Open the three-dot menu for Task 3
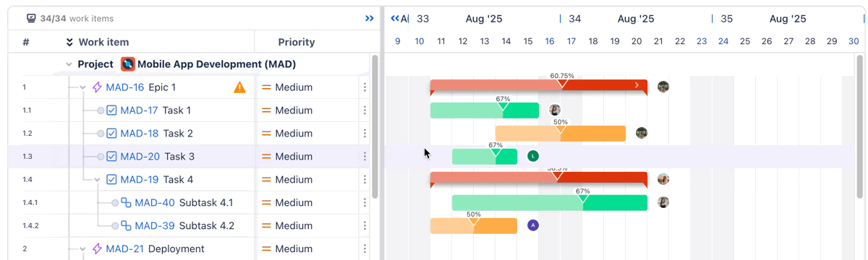The height and width of the screenshot is (260, 868). (365, 157)
